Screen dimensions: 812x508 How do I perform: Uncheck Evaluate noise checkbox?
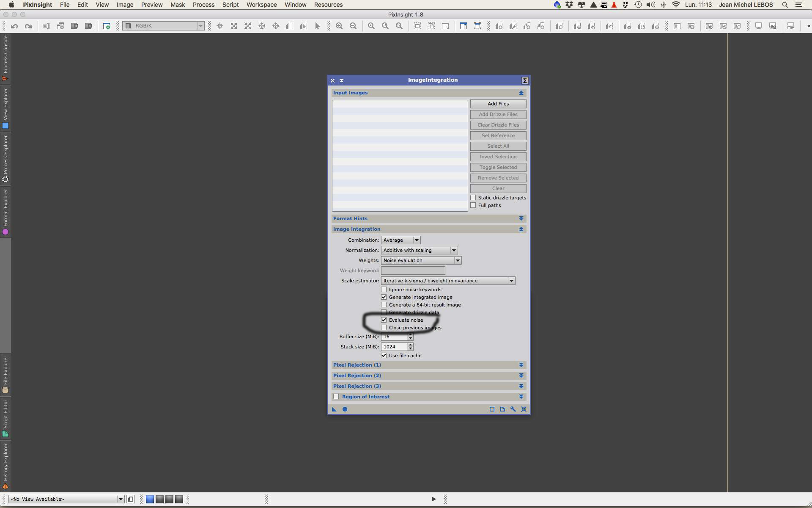click(384, 320)
